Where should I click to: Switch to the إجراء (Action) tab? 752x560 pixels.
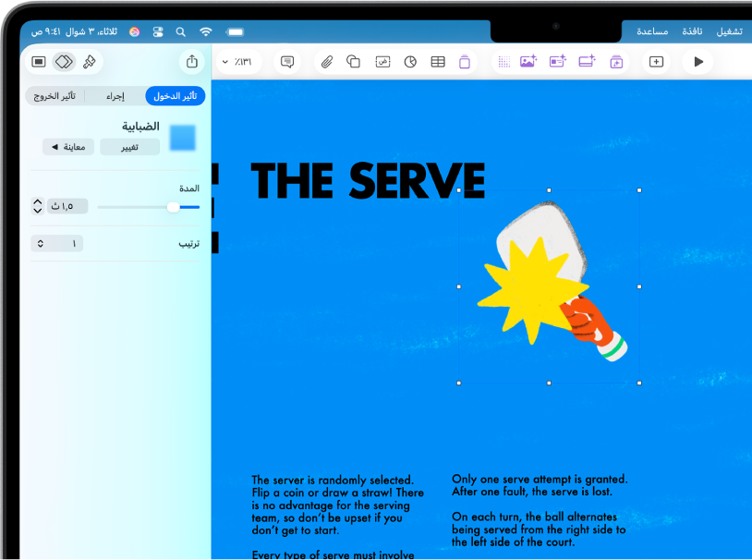click(115, 96)
